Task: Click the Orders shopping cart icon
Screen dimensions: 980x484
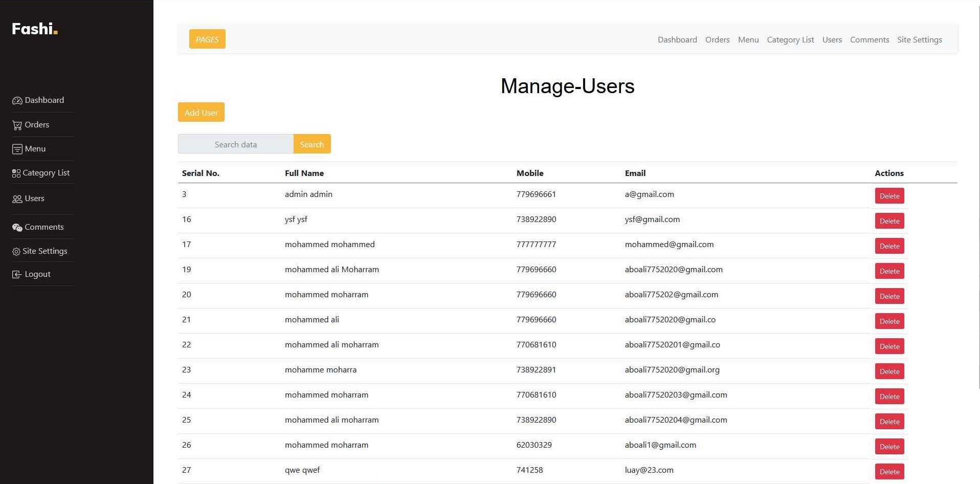Action: click(17, 125)
